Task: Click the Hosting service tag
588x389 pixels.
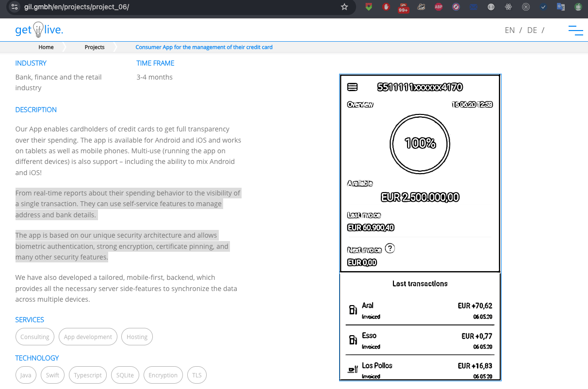Action: pos(137,337)
